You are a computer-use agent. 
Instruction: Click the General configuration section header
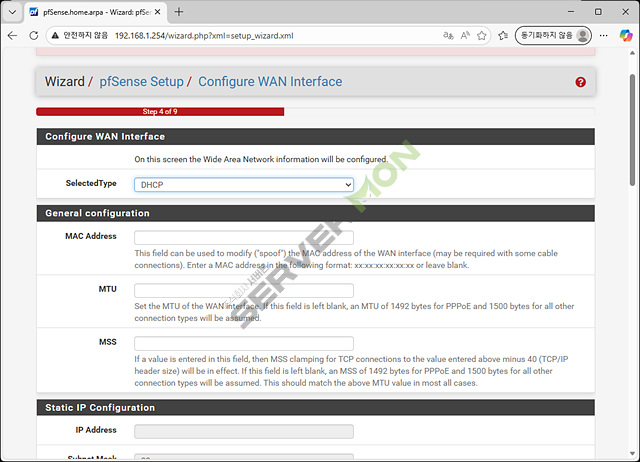[316, 213]
